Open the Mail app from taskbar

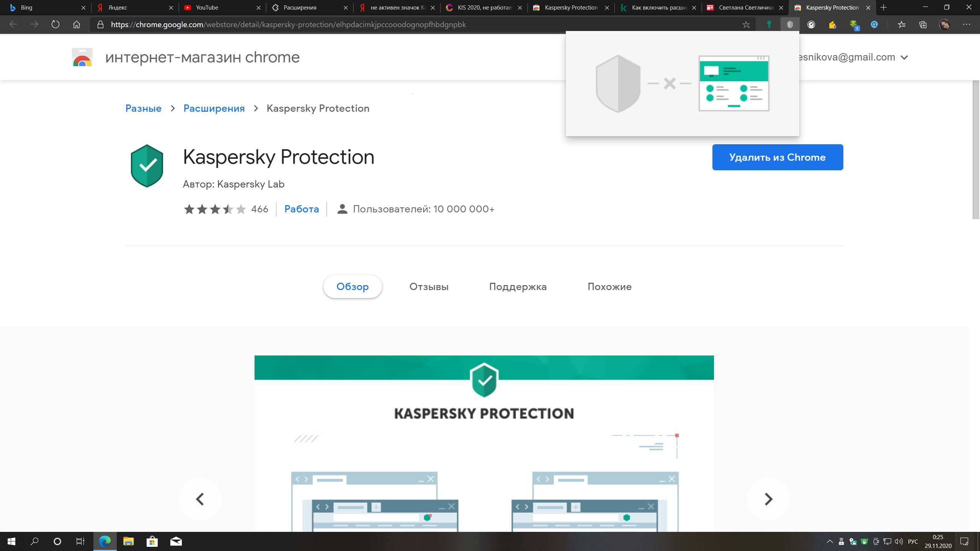pyautogui.click(x=176, y=541)
